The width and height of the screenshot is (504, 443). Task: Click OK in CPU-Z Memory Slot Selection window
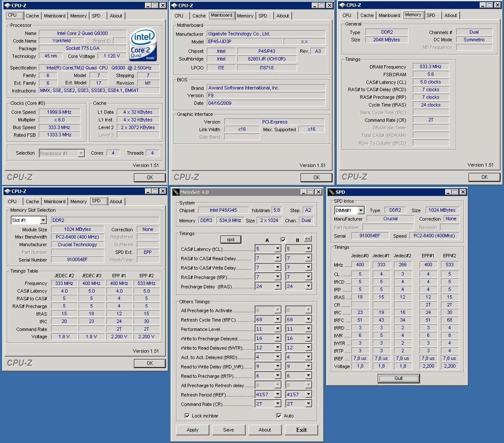click(x=150, y=363)
